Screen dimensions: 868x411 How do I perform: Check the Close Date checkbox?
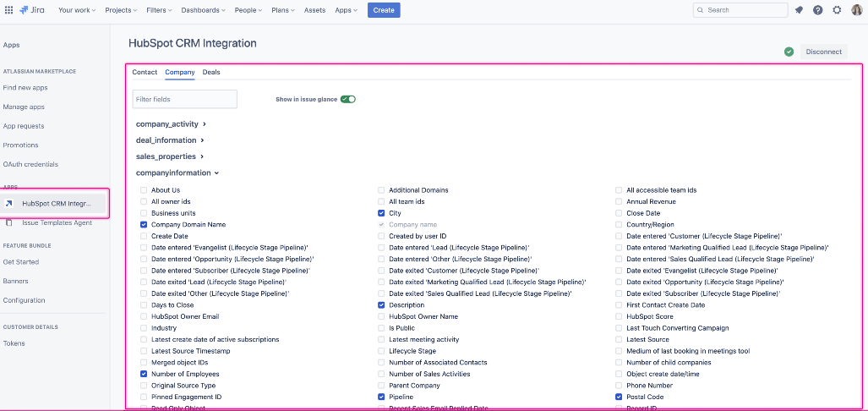[619, 213]
